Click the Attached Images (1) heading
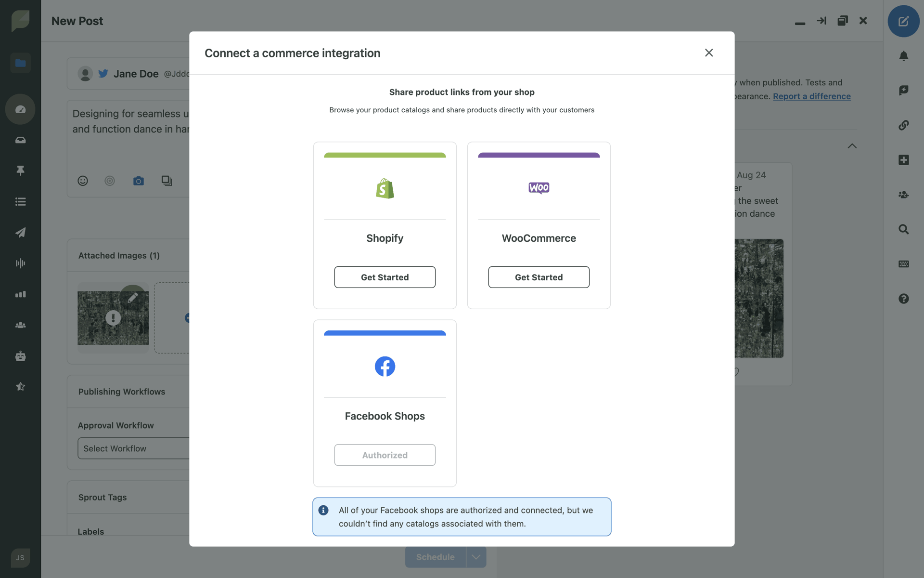Image resolution: width=924 pixels, height=578 pixels. click(119, 256)
